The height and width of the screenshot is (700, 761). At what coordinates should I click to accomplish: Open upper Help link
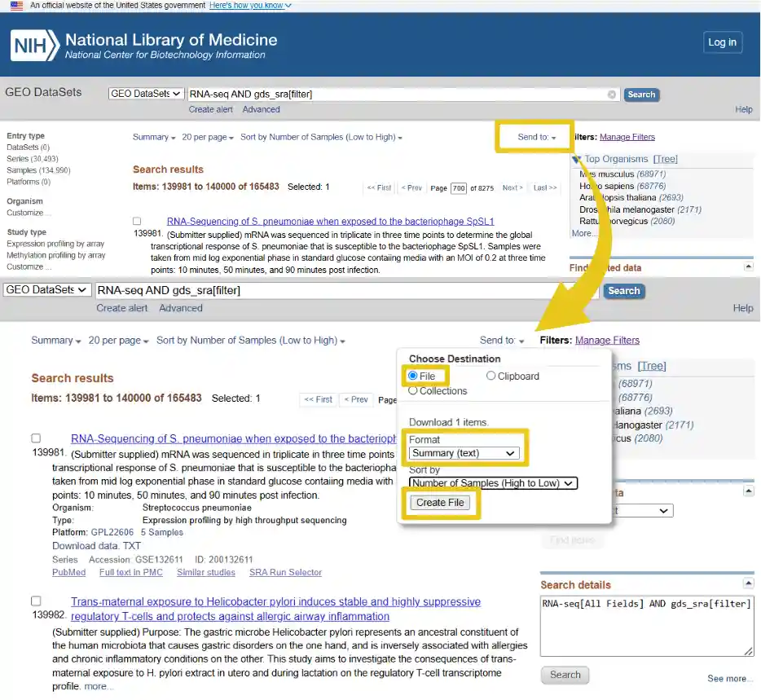click(x=744, y=110)
